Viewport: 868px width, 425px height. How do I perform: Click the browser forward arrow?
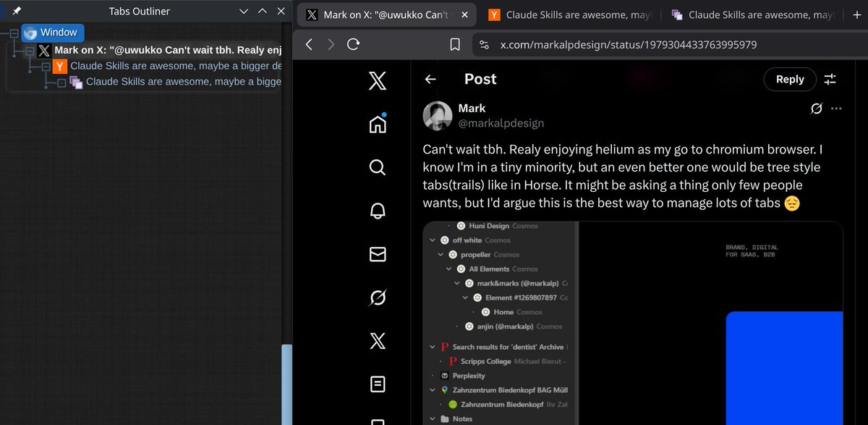(x=331, y=45)
